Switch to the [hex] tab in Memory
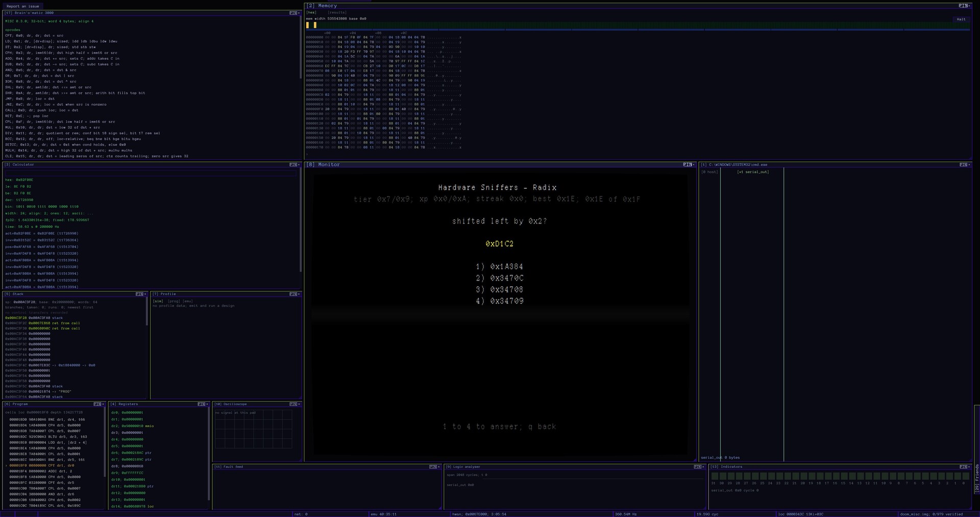 311,12
